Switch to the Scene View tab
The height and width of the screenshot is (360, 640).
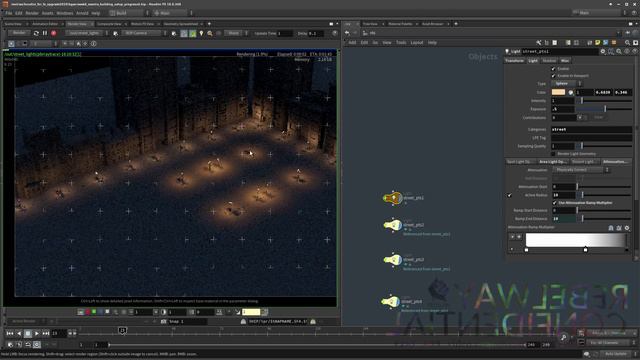pyautogui.click(x=13, y=24)
